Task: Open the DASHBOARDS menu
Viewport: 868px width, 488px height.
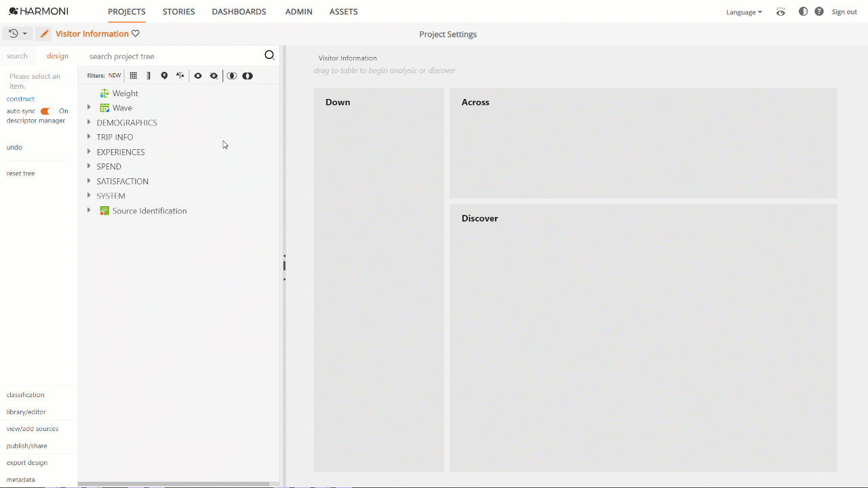Action: click(x=239, y=12)
